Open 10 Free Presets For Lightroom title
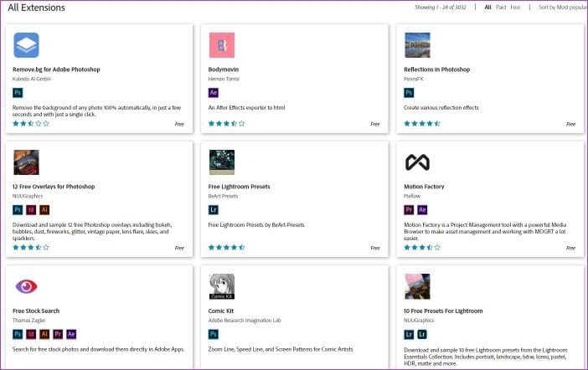 click(443, 311)
